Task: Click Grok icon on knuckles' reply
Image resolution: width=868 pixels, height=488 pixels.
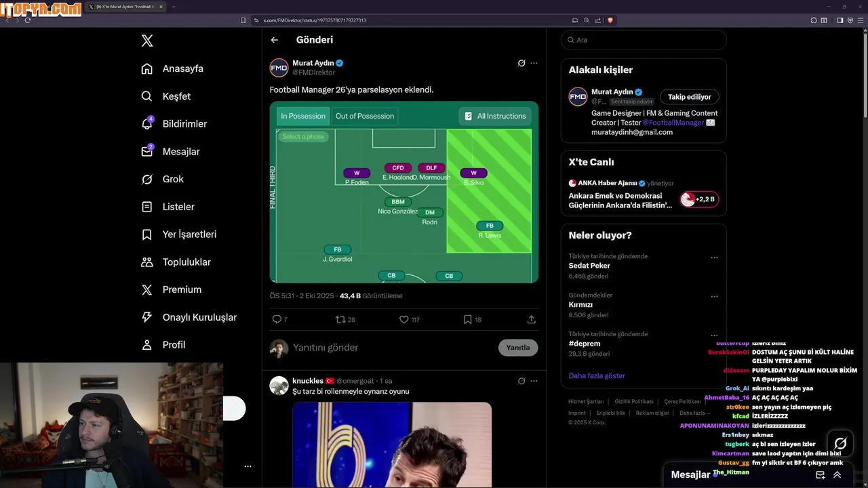Action: pyautogui.click(x=521, y=381)
